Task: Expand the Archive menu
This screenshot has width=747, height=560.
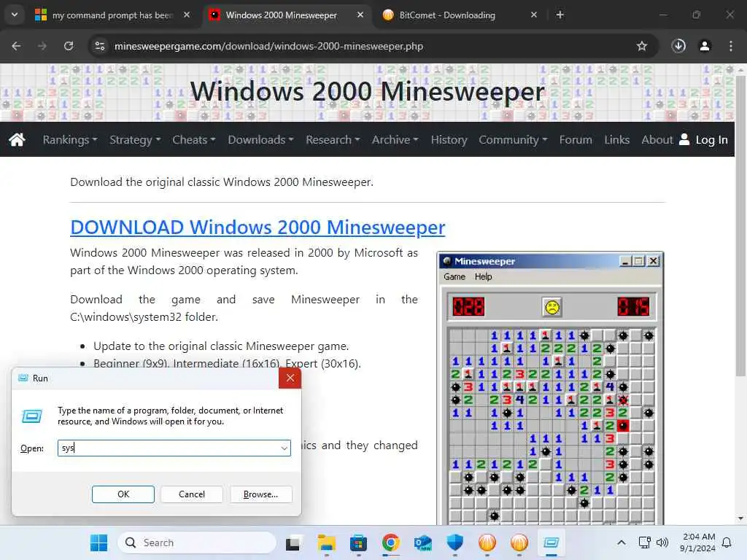Action: coord(395,139)
